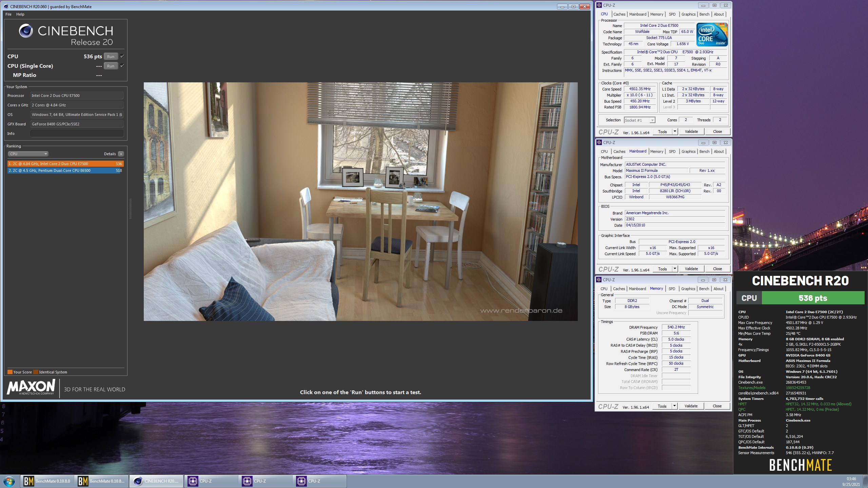868x488 pixels.
Task: Click the taskbar clock showing 03:46
Action: 851,479
